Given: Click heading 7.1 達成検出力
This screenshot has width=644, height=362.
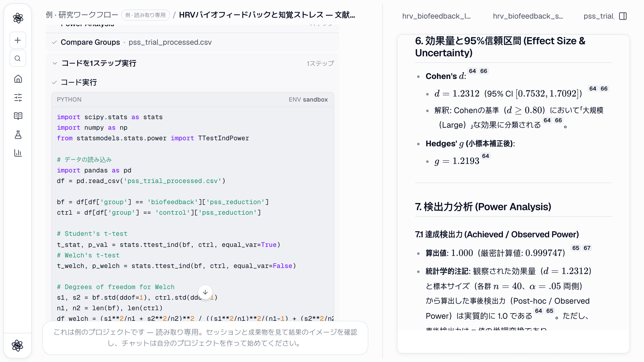Looking at the screenshot, I should pos(497,235).
